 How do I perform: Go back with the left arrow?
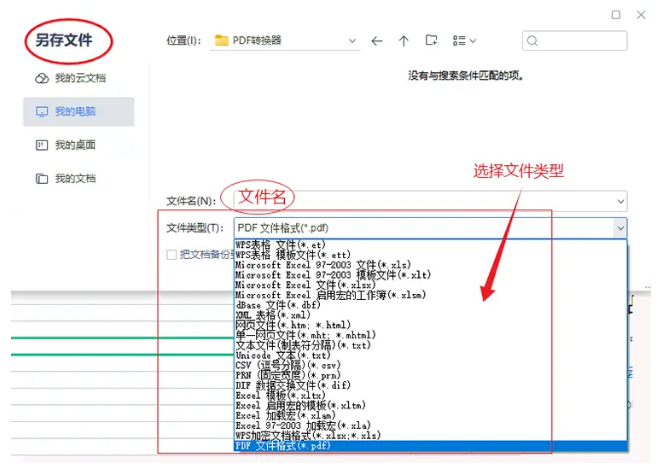coord(377,41)
